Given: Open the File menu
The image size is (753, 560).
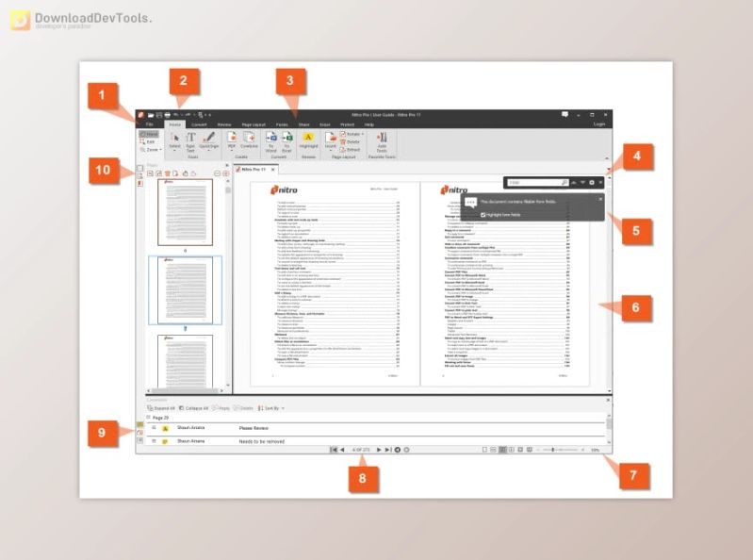Looking at the screenshot, I should [x=149, y=124].
